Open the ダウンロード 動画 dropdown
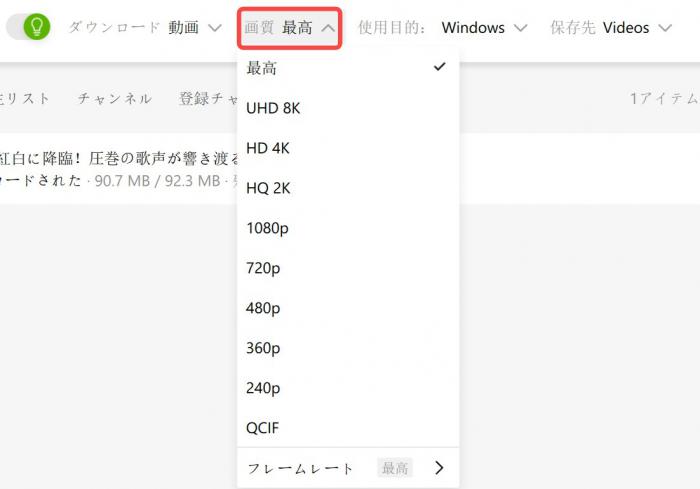The height and width of the screenshot is (489, 700). point(145,28)
